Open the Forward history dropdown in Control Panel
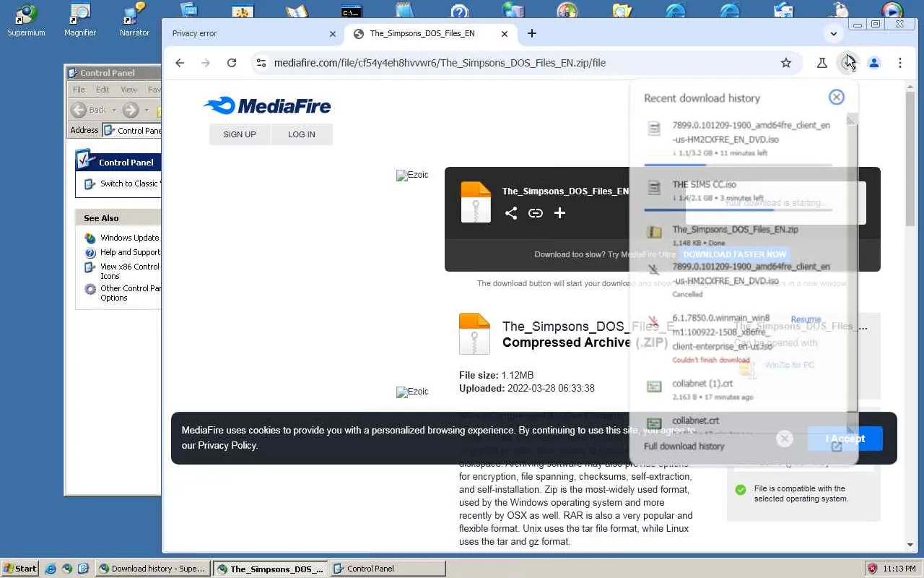The height and width of the screenshot is (578, 924). point(146,110)
